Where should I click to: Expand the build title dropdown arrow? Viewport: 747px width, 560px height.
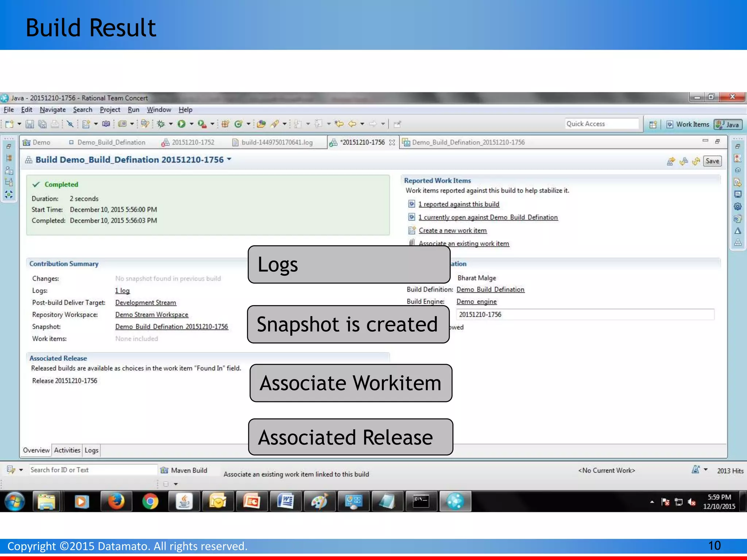click(x=229, y=159)
